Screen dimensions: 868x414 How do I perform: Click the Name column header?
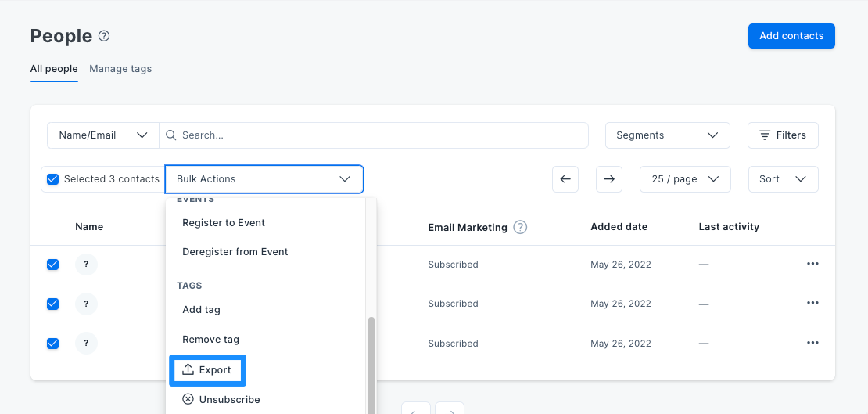tap(89, 227)
